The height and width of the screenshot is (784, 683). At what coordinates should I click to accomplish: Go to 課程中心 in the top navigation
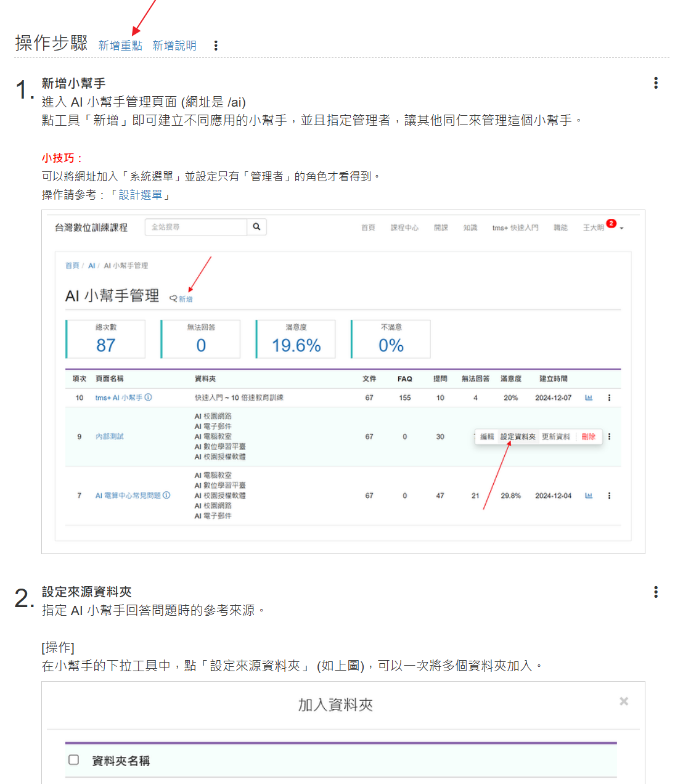(x=404, y=228)
